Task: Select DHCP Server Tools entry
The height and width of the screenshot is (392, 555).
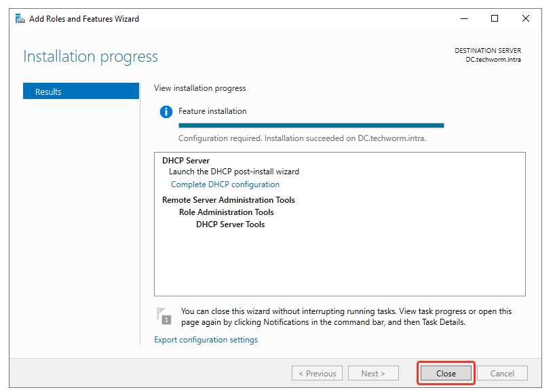Action: 230,224
